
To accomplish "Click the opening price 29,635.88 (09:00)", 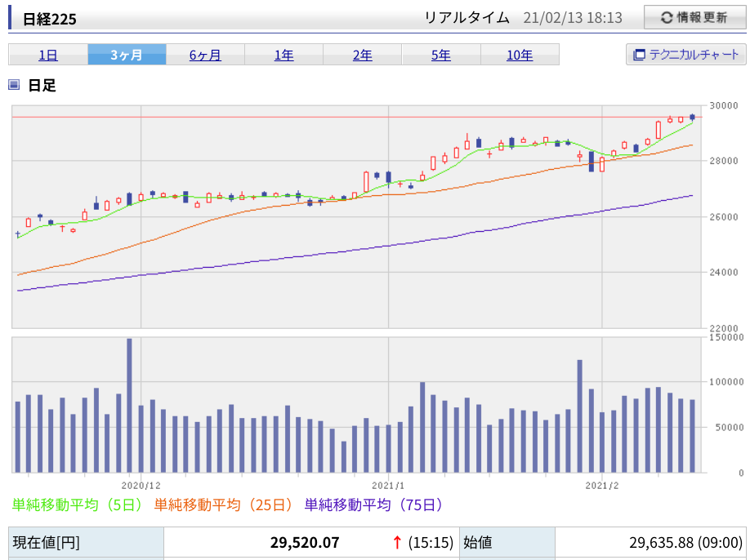I will [x=686, y=543].
